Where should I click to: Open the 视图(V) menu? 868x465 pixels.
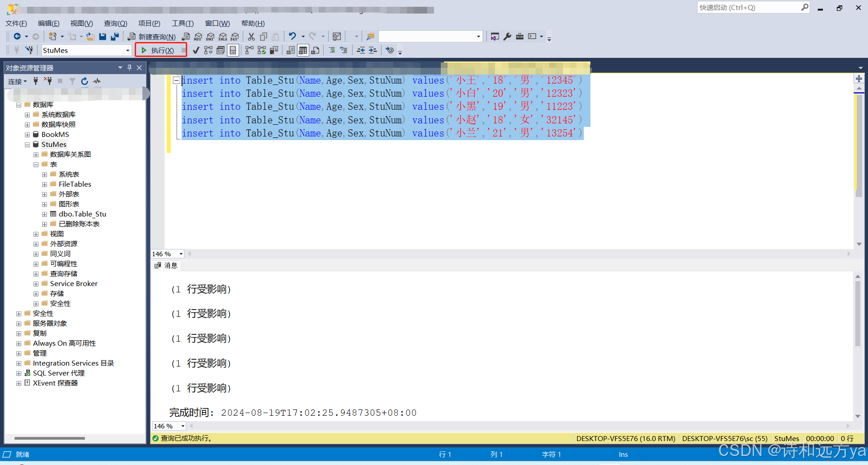(x=81, y=23)
